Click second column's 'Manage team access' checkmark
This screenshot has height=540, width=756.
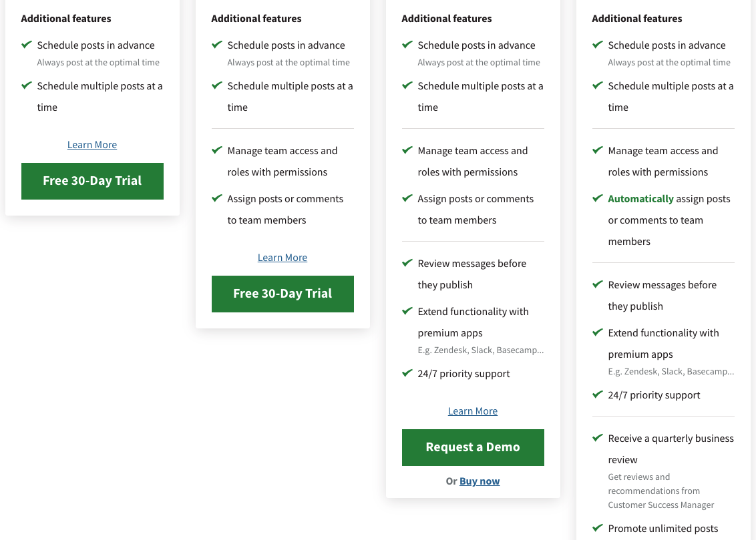(217, 150)
